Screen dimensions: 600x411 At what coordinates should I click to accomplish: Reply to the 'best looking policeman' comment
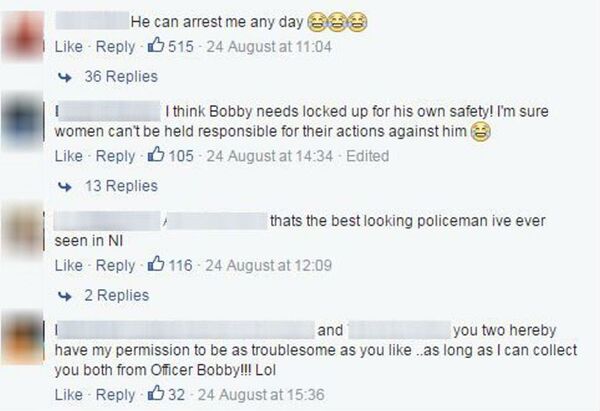(115, 265)
